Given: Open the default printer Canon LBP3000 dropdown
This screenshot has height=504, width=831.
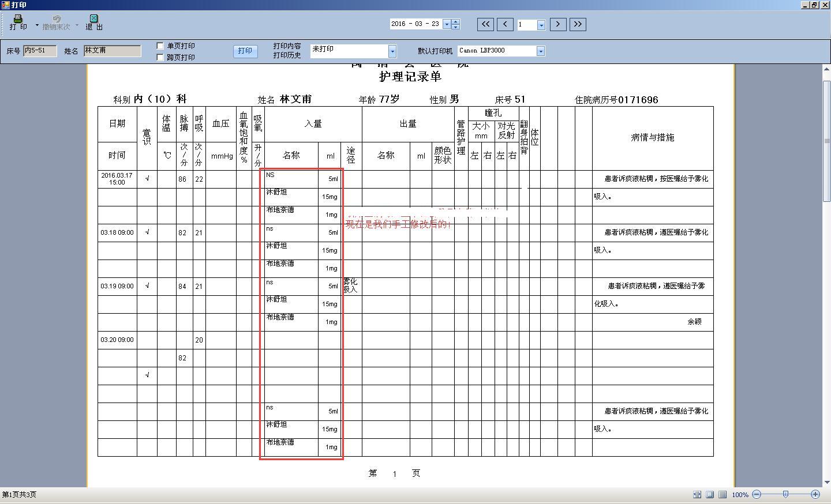Looking at the screenshot, I should point(541,51).
